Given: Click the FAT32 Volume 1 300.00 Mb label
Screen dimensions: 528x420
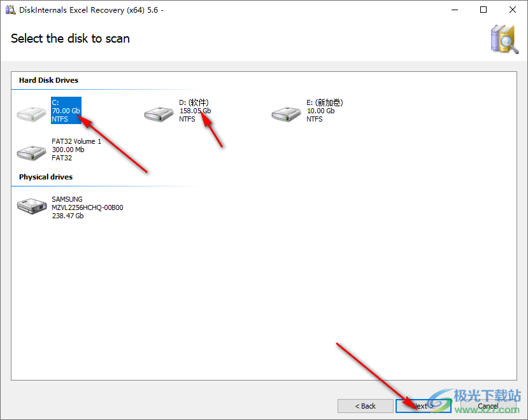Looking at the screenshot, I should coord(76,150).
